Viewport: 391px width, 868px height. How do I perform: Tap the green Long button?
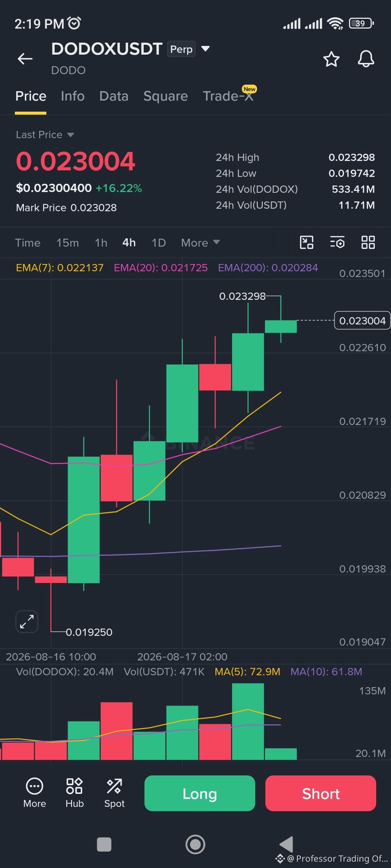(x=200, y=793)
